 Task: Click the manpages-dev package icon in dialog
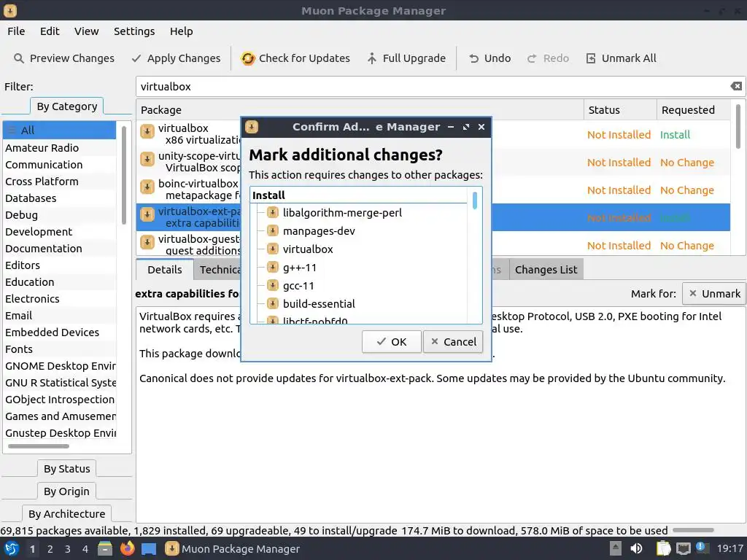[273, 230]
